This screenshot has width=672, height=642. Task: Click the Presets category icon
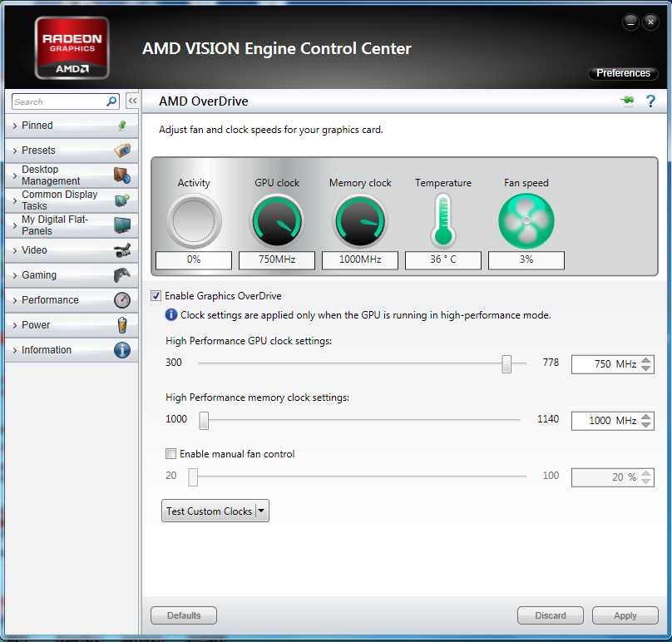point(122,151)
